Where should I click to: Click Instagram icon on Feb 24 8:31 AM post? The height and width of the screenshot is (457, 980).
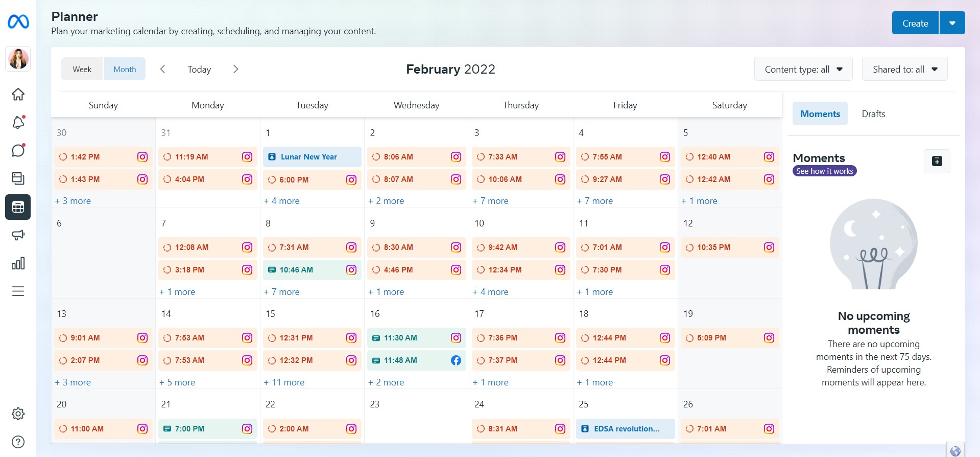point(560,429)
